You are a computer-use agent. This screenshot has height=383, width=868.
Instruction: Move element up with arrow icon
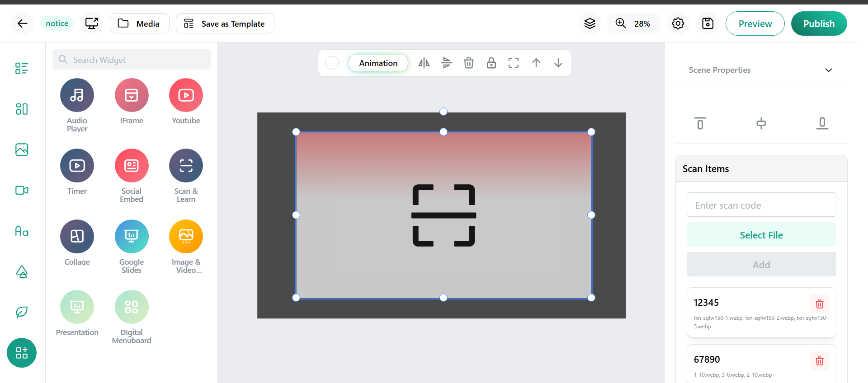pos(536,63)
